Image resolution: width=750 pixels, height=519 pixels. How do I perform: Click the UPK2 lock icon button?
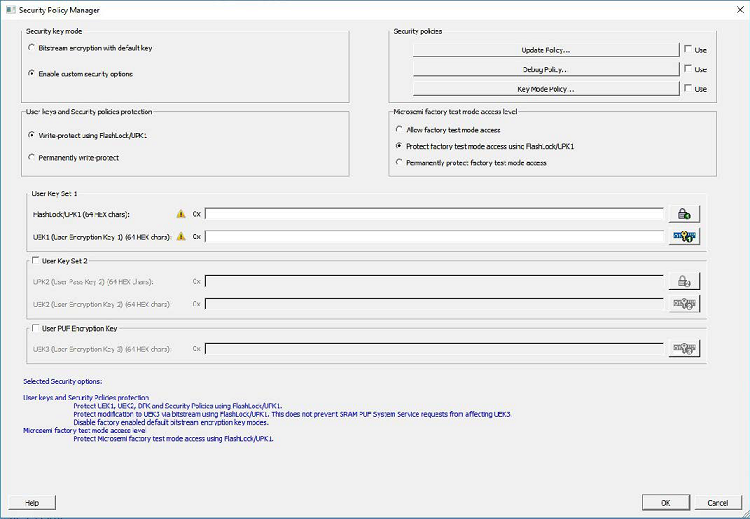pyautogui.click(x=684, y=282)
